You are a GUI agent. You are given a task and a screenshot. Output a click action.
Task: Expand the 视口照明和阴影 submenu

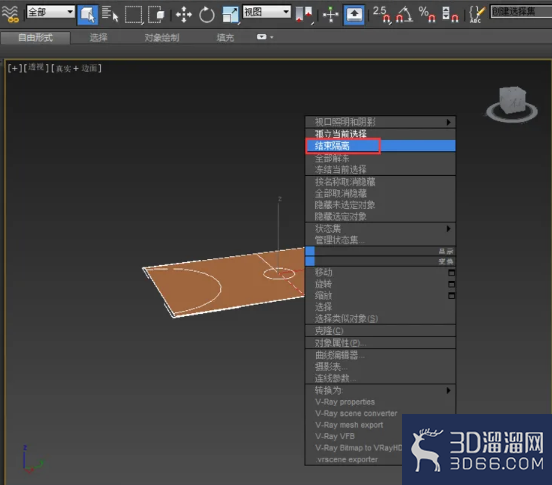[x=380, y=122]
